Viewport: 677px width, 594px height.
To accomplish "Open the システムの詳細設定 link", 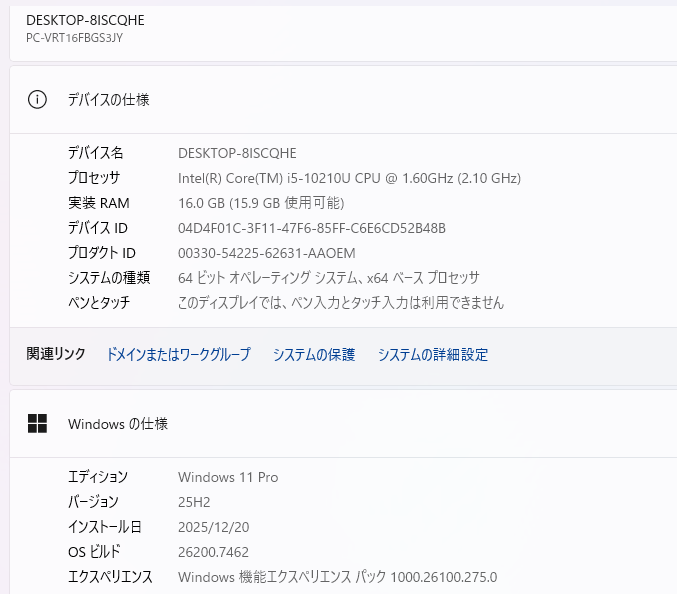I will click(432, 355).
